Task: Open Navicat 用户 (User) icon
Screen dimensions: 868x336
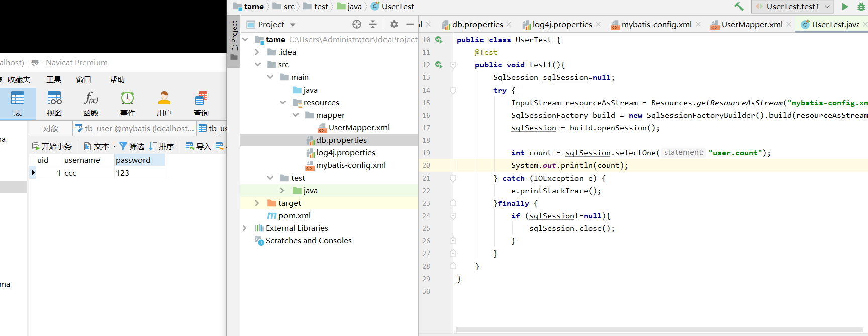Action: 164,103
